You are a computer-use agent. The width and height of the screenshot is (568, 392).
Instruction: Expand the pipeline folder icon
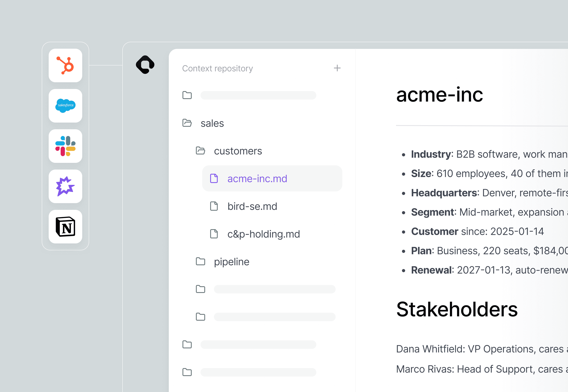200,261
